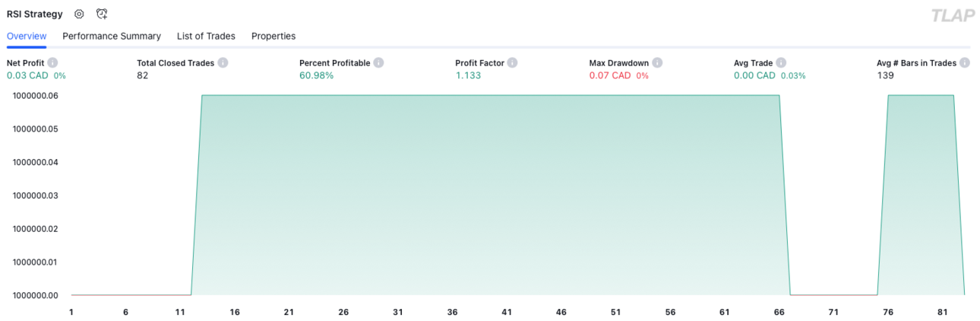Click Total Closed Trades info icon
Image resolution: width=980 pixels, height=321 pixels.
223,63
